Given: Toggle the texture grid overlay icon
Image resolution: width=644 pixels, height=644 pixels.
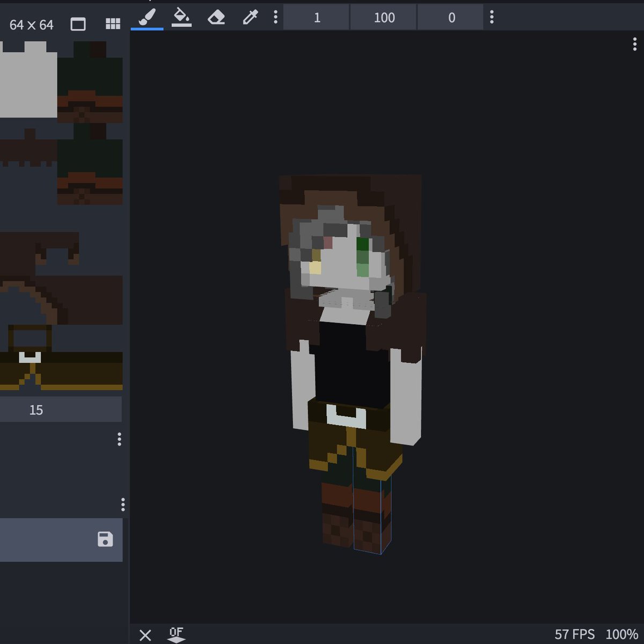Looking at the screenshot, I should [113, 24].
